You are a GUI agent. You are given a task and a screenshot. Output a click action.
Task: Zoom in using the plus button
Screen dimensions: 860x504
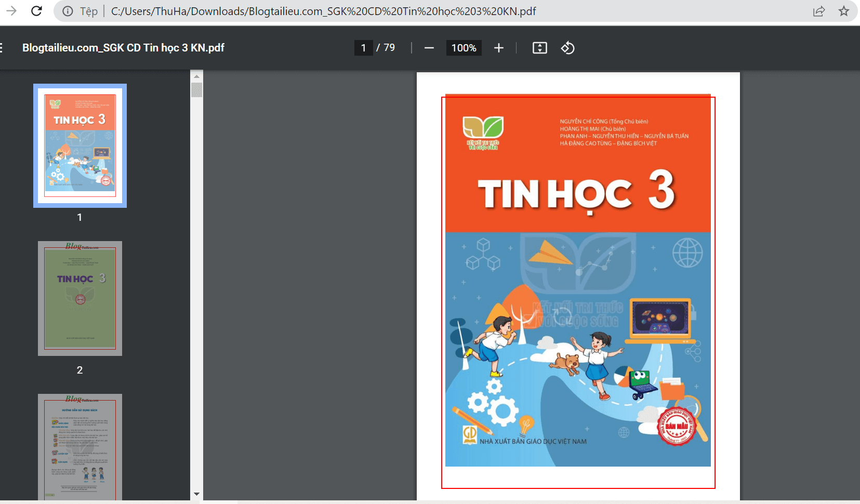(499, 48)
